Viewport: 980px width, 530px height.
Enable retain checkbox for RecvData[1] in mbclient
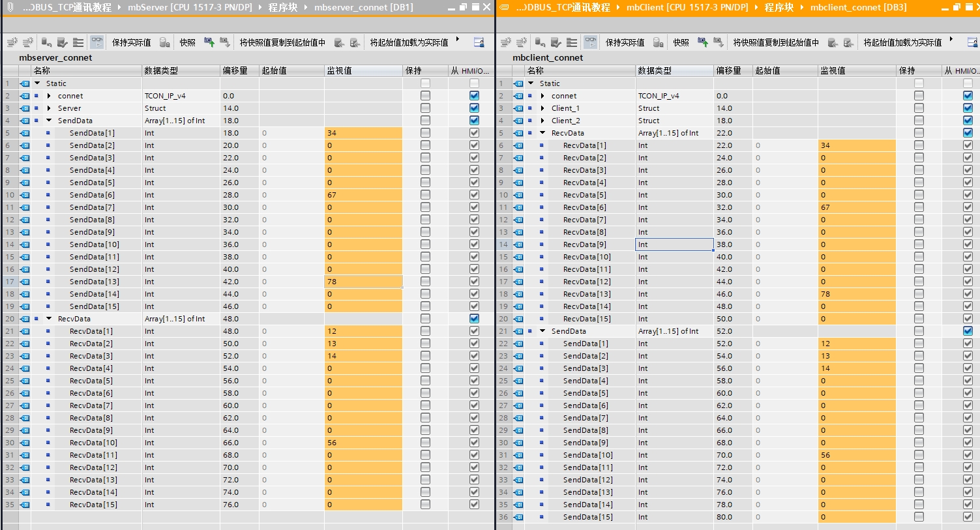[x=919, y=145]
